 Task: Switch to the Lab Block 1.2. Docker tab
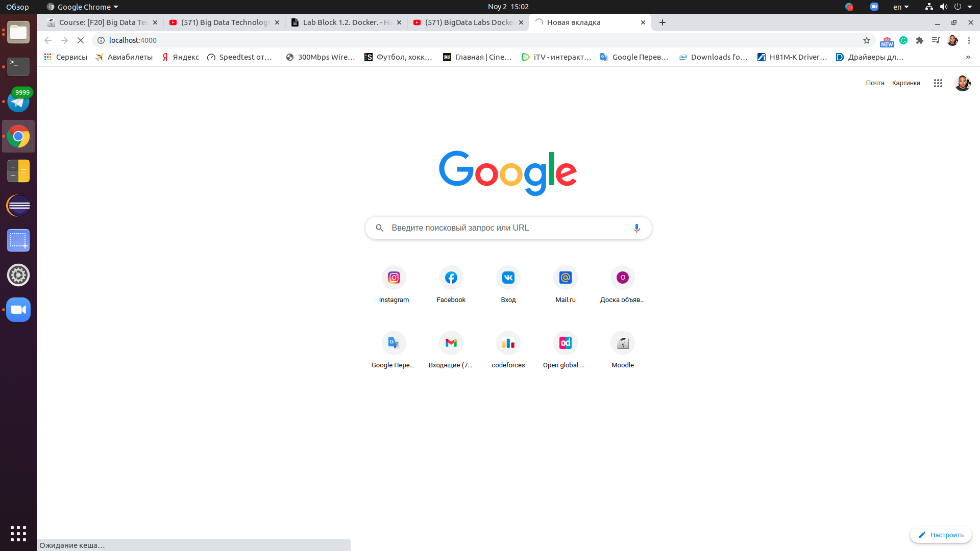pos(346,22)
